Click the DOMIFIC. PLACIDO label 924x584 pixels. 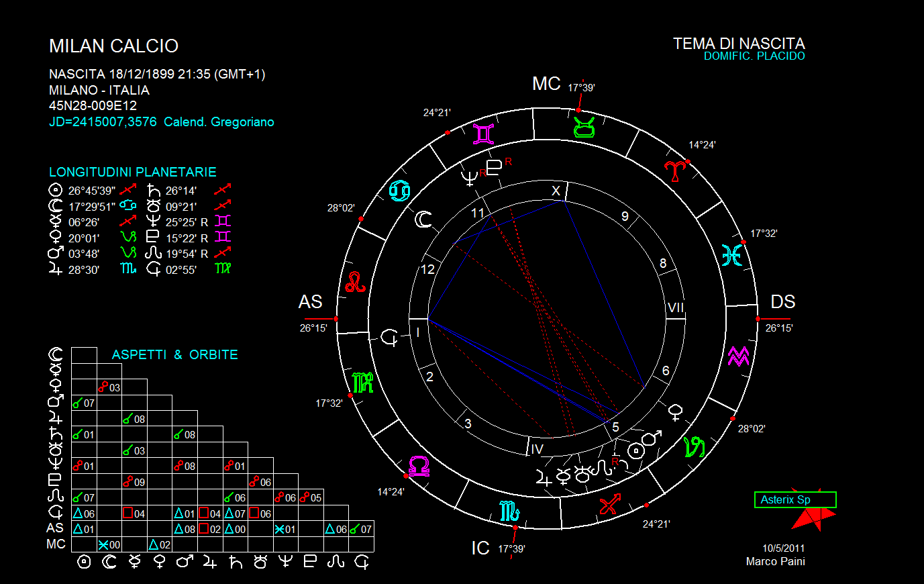point(754,56)
